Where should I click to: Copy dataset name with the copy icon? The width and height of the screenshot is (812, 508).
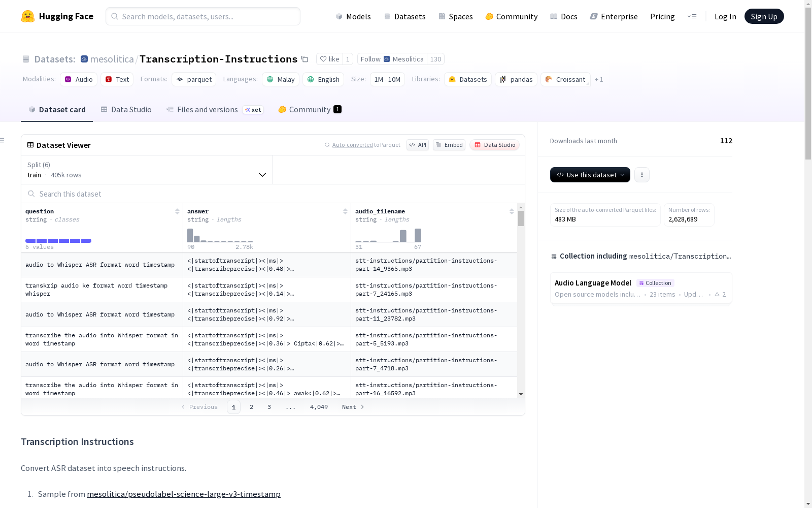[x=304, y=59]
